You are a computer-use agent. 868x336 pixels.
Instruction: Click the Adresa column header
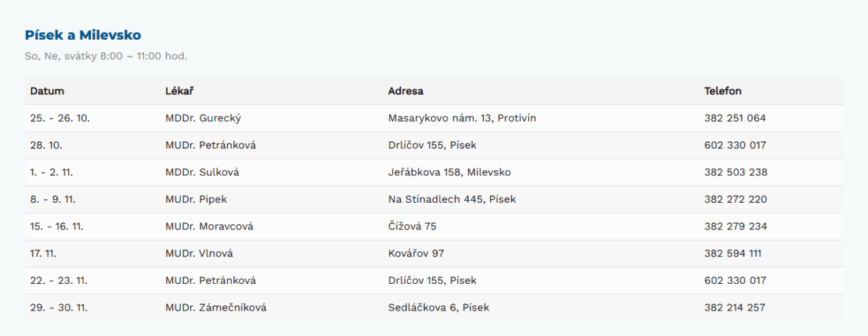[406, 91]
